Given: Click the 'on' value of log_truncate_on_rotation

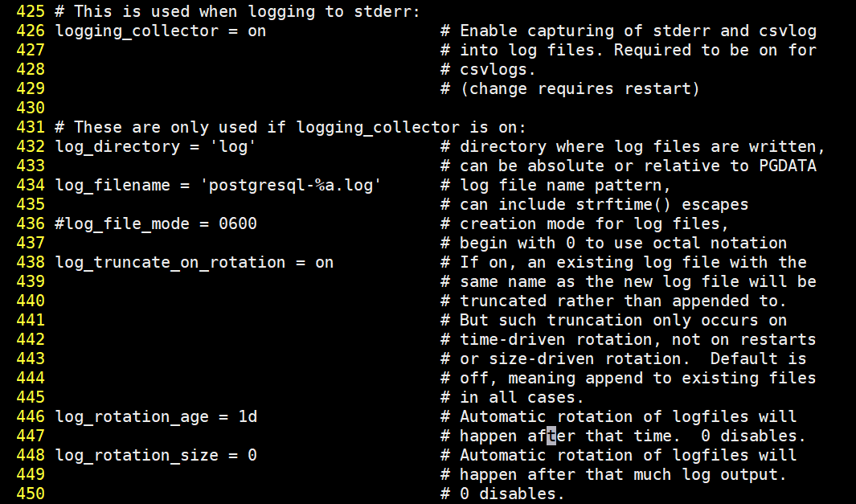Looking at the screenshot, I should pos(324,263).
